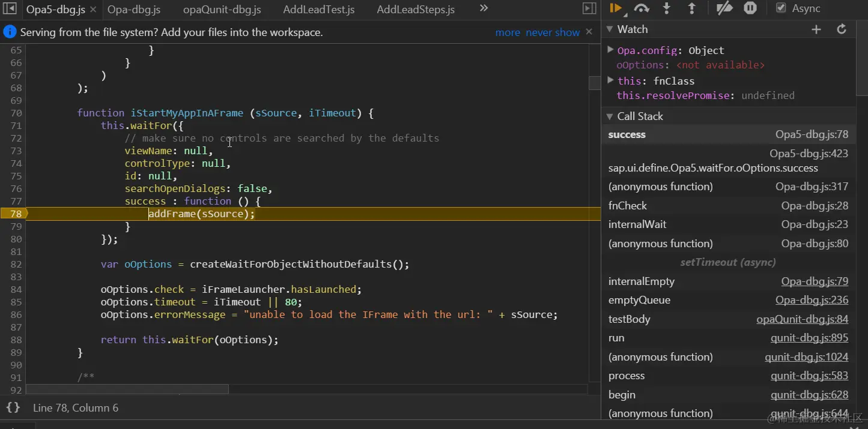The width and height of the screenshot is (868, 429).
Task: Click the editor vertical scrollbar thumb
Action: click(x=595, y=83)
